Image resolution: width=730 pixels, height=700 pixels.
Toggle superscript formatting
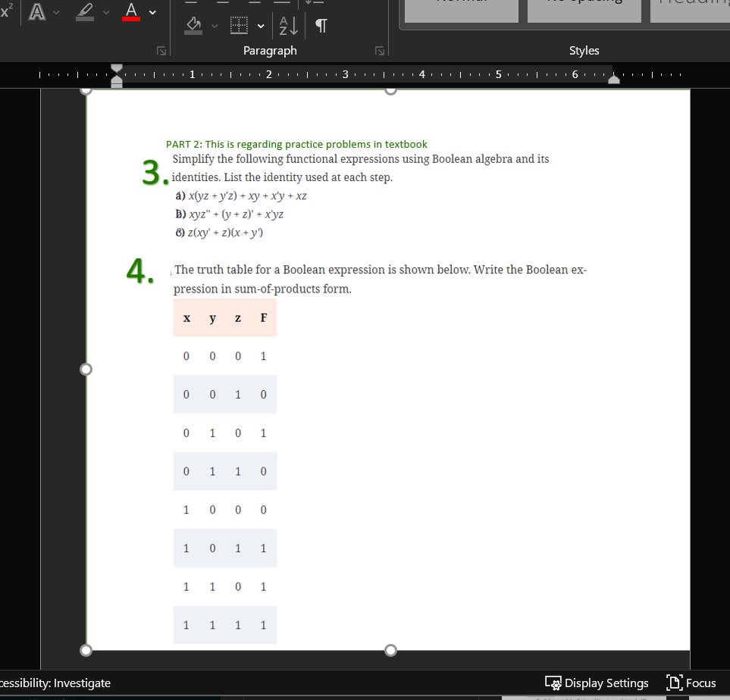click(x=6, y=11)
